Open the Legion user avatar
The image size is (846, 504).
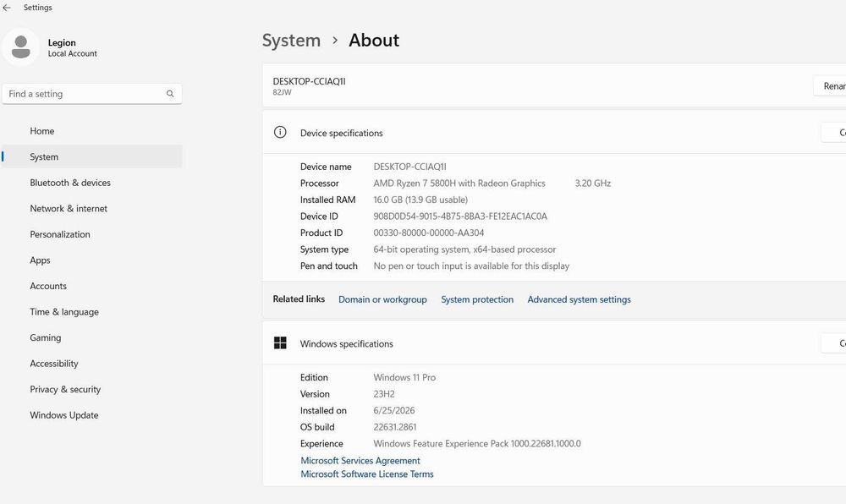[x=21, y=47]
